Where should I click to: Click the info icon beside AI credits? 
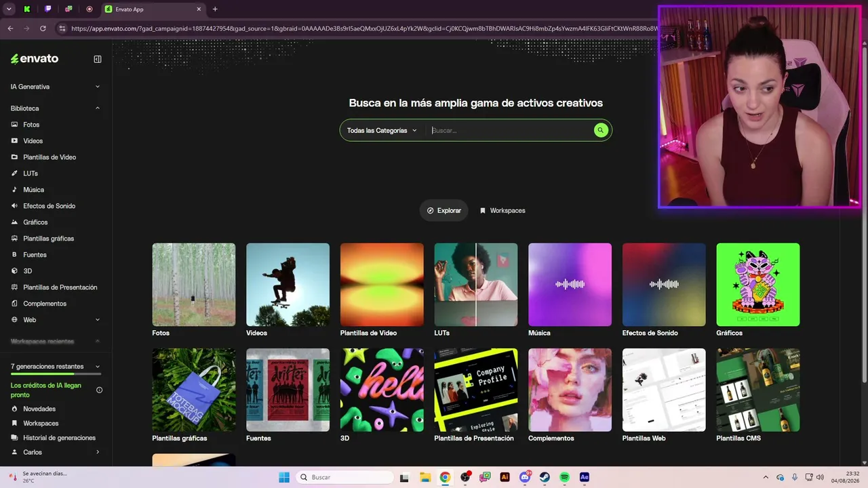tap(99, 390)
